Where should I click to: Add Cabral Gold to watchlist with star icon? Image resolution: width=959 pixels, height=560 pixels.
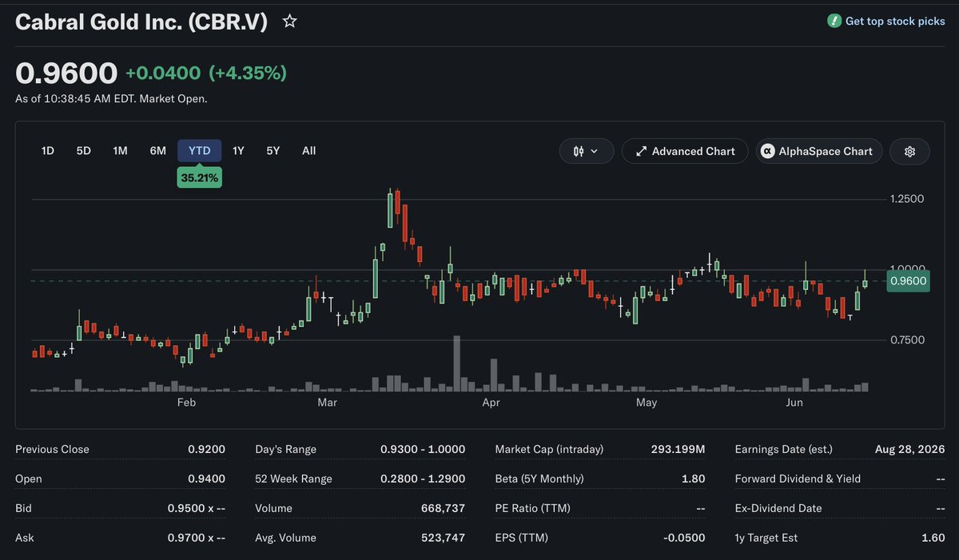tap(290, 22)
